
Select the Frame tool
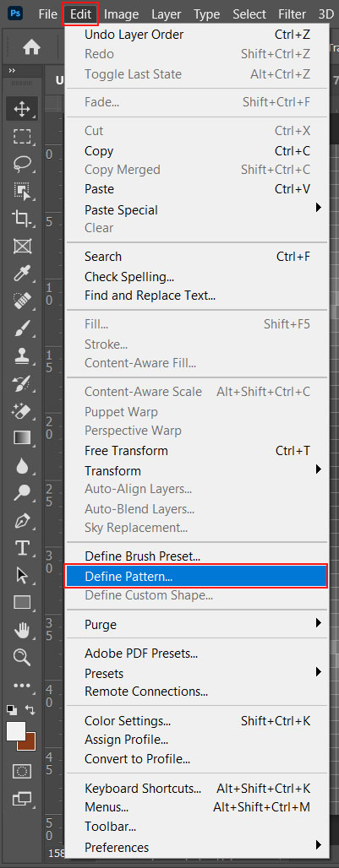tap(22, 246)
